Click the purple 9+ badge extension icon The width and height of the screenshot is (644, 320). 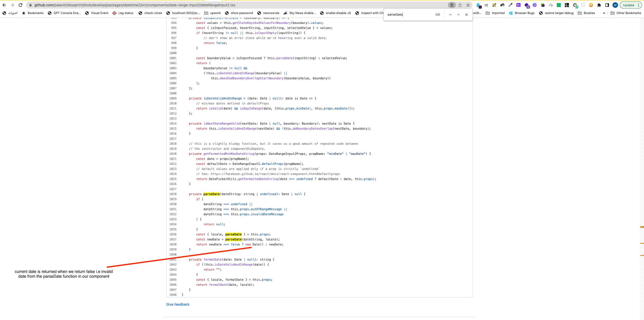tap(518, 5)
